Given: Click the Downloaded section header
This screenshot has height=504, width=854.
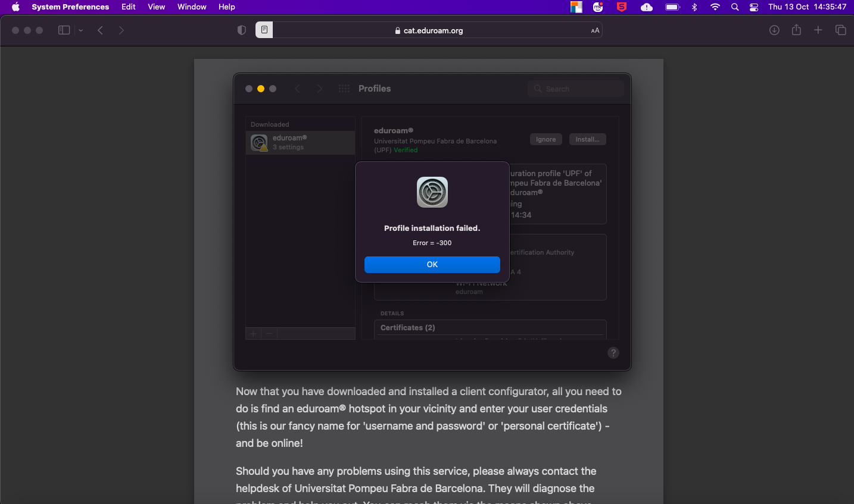Looking at the screenshot, I should (270, 124).
